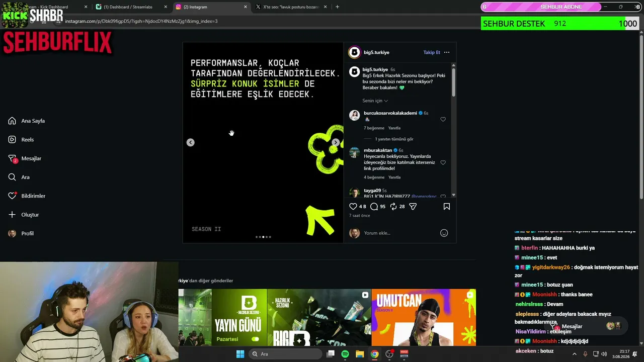Click the browser address bar URL

coord(141,21)
